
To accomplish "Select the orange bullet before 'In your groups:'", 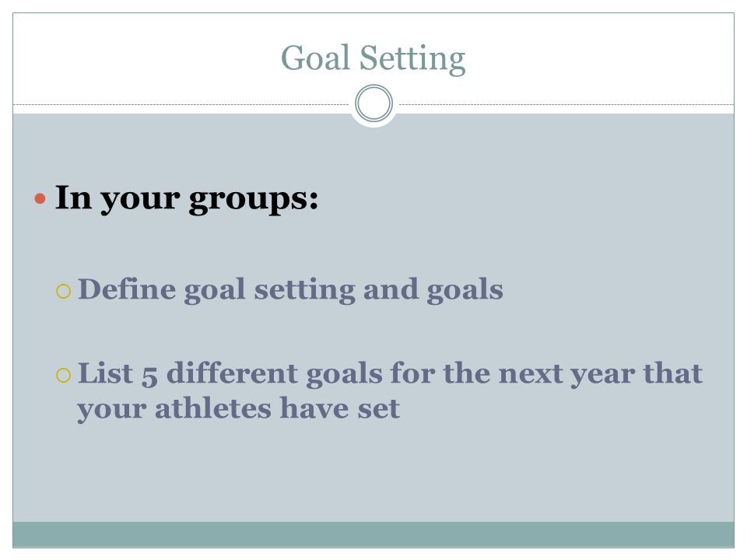I will pos(40,198).
